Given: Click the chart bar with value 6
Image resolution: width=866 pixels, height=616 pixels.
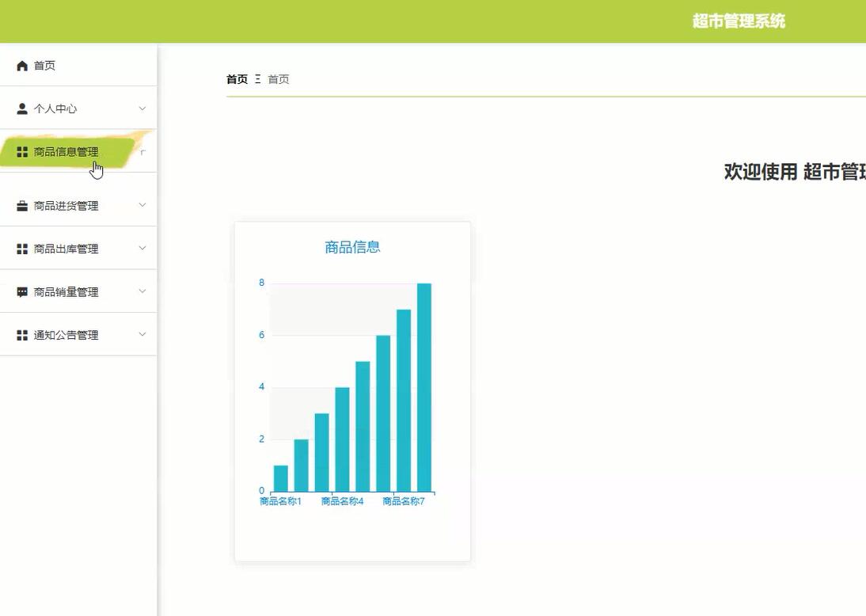Looking at the screenshot, I should pyautogui.click(x=383, y=414).
